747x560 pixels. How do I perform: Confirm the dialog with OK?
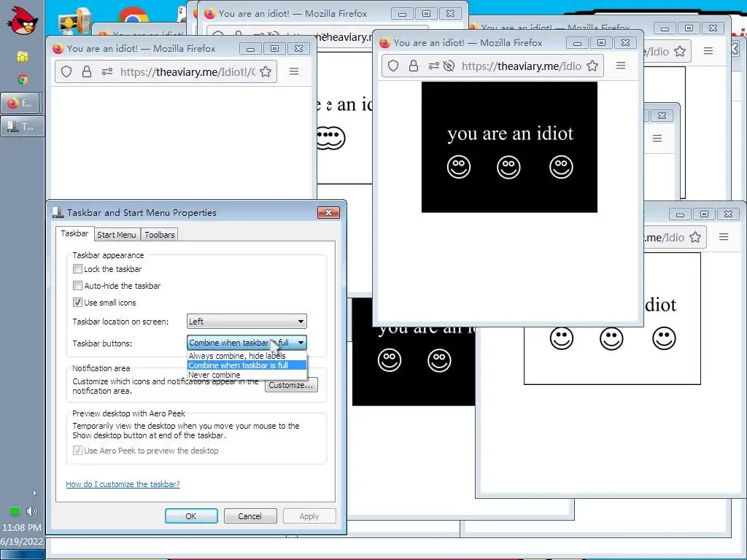(x=191, y=516)
